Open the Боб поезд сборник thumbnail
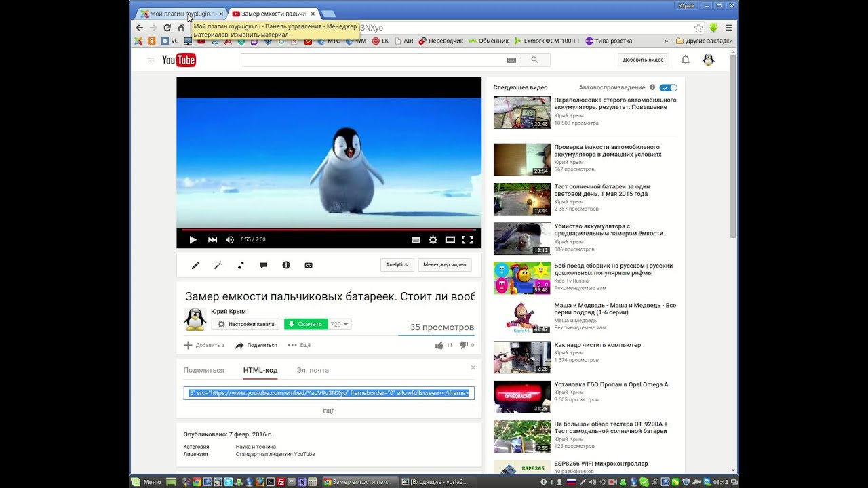Viewport: 868px width, 488px height. 522,278
